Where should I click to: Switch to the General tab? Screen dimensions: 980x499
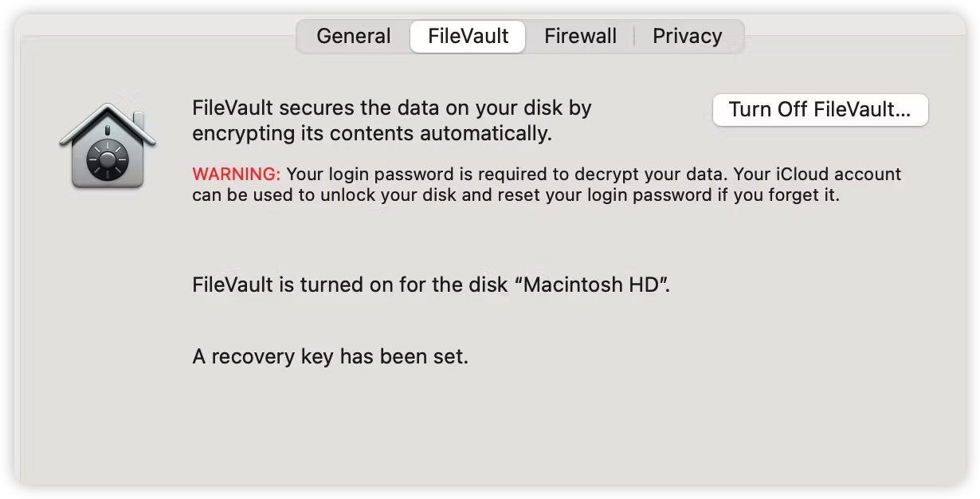click(354, 37)
